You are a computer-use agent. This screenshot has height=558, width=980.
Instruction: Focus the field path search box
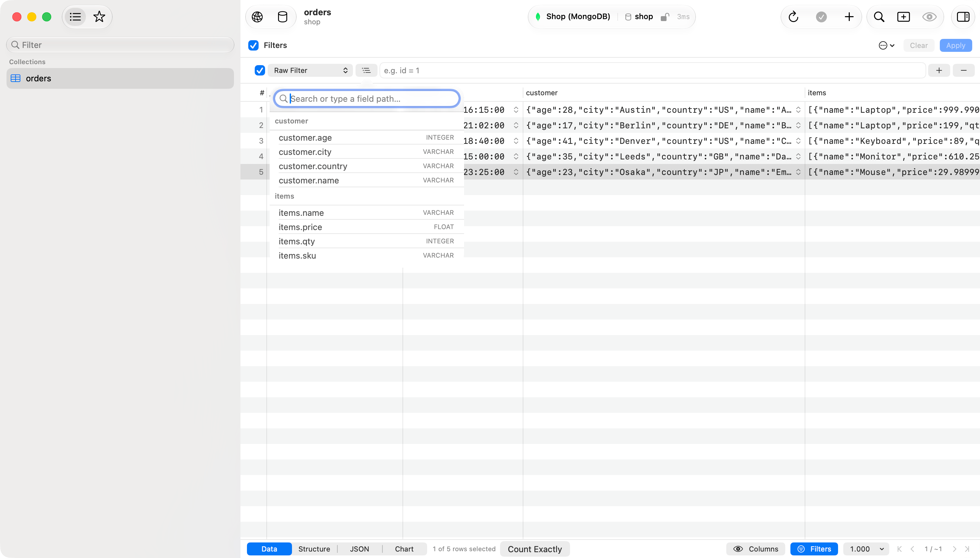(x=367, y=99)
